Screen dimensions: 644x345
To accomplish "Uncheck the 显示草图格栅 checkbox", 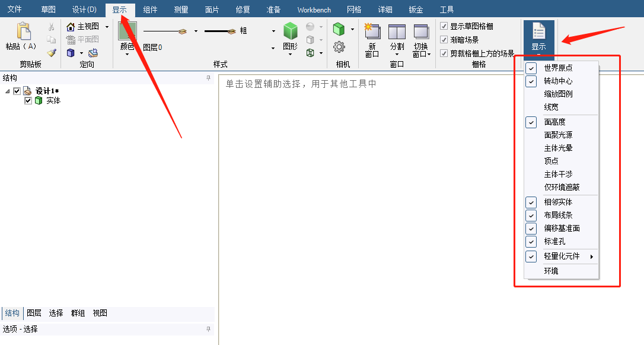I will point(444,26).
